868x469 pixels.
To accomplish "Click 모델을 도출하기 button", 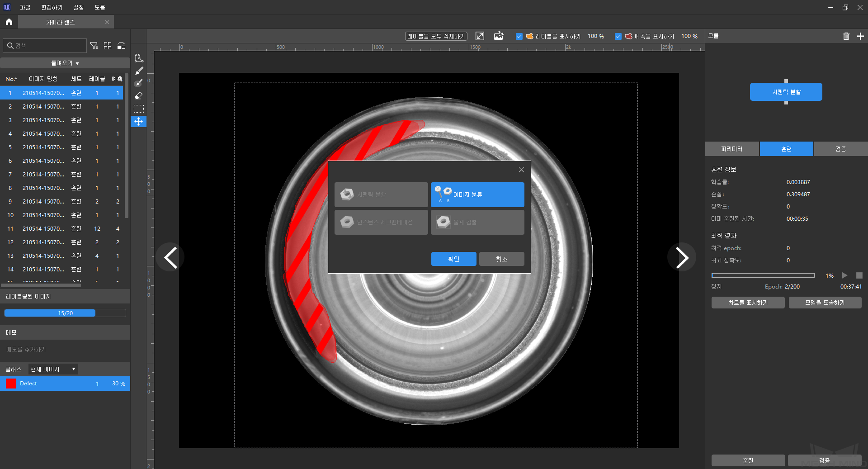I will coord(825,303).
